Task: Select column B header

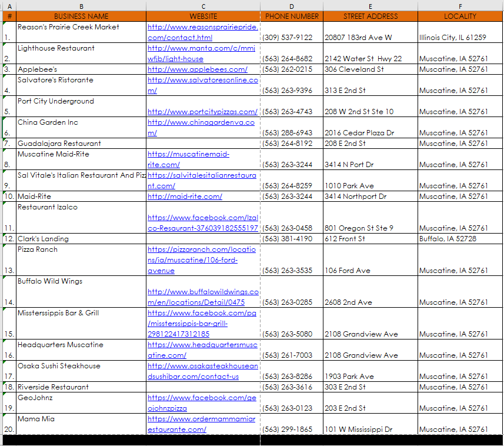Action: click(81, 6)
